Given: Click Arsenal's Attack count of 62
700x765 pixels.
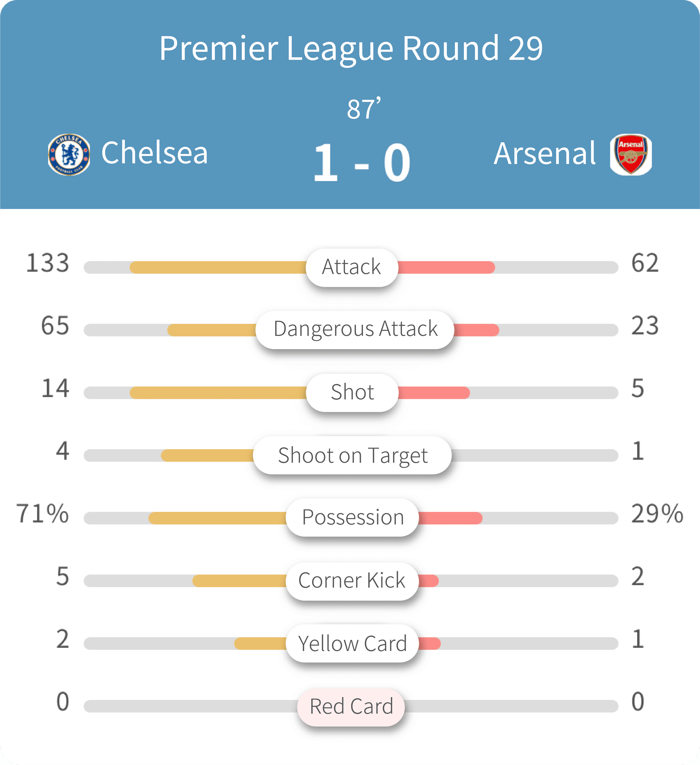Looking at the screenshot, I should tap(645, 263).
